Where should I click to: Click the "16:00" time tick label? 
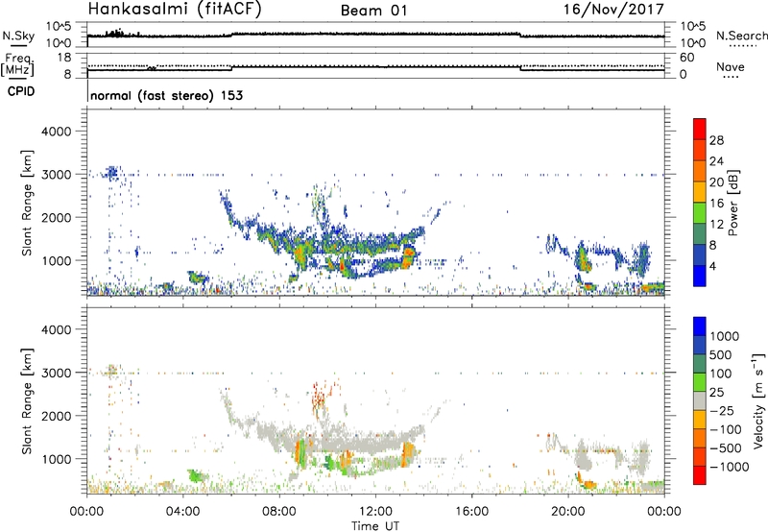pos(471,512)
